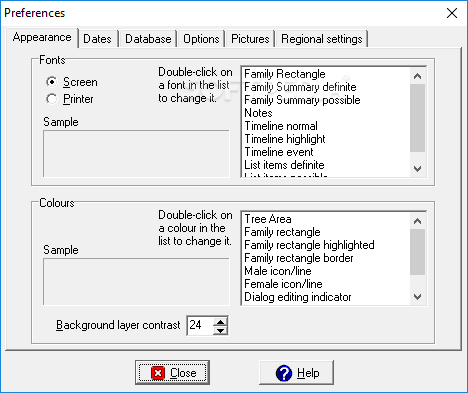Select 'Dialog editing indicator' colour item

pyautogui.click(x=325, y=297)
